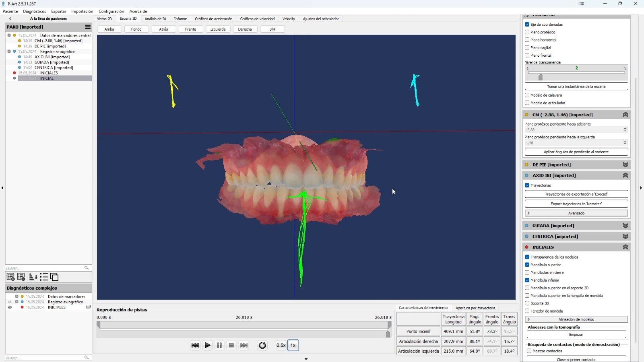Expand the Avanzado section under AXIO INI

pyautogui.click(x=576, y=213)
